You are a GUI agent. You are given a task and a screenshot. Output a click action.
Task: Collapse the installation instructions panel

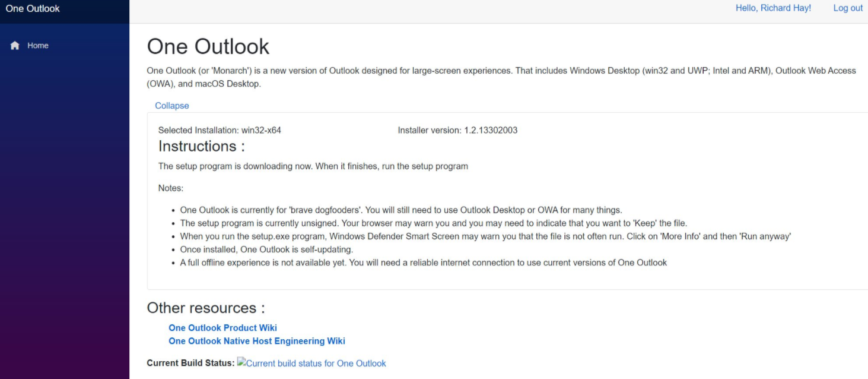(172, 106)
